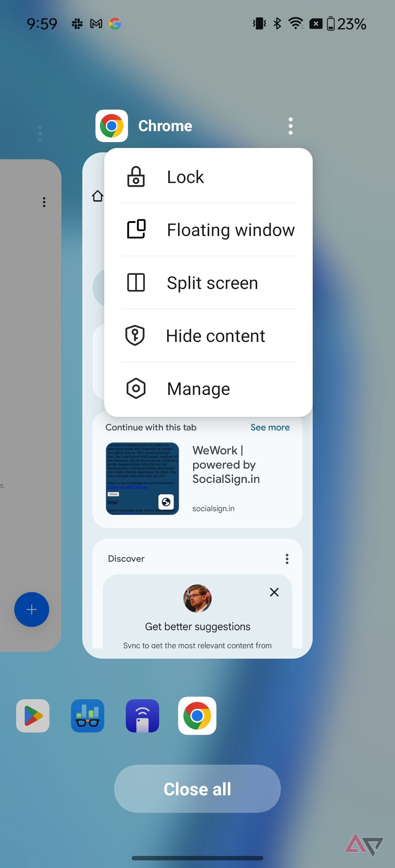Tap the Gmail notification icon in status bar
Viewport: 395px width, 868px height.
[x=96, y=24]
